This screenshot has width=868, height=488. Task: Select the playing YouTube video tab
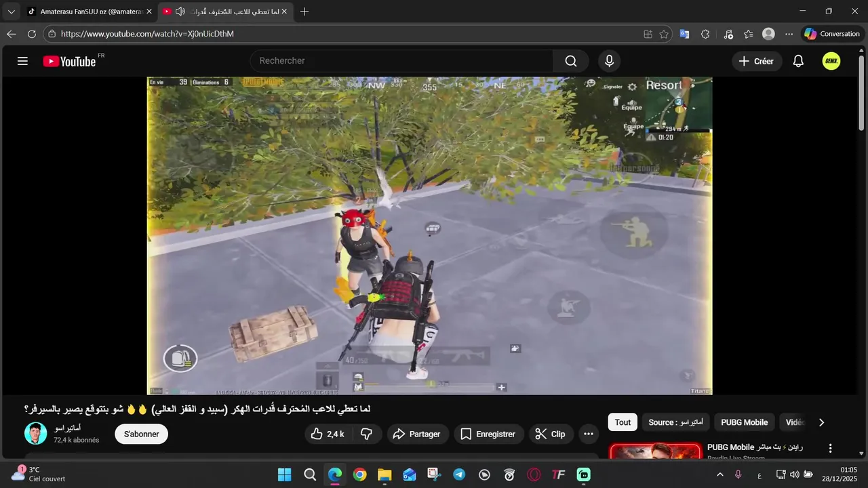click(226, 12)
